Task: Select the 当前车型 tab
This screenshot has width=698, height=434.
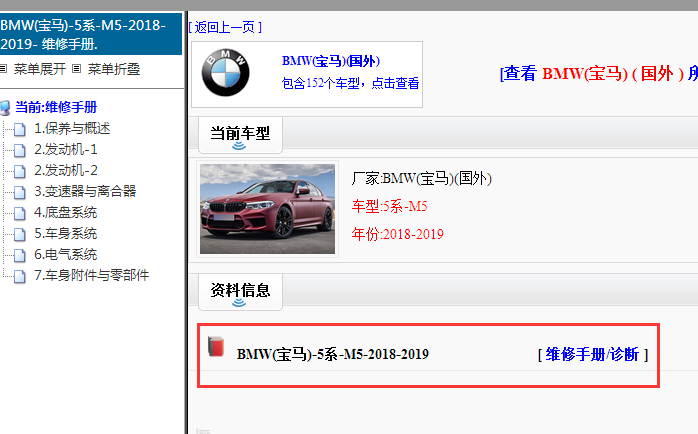Action: tap(240, 134)
